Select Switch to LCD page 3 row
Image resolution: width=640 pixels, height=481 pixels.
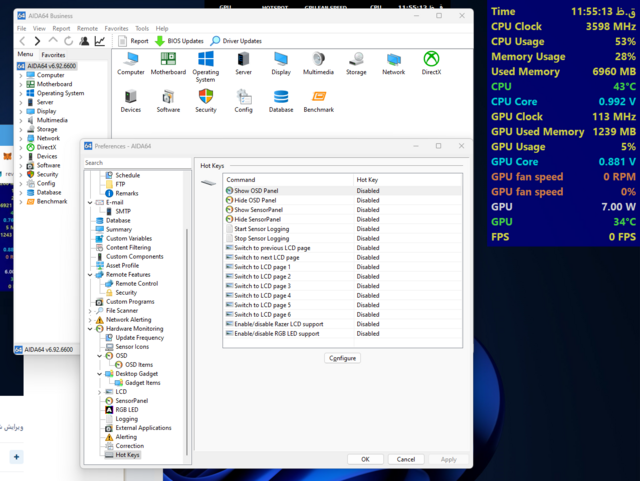pos(342,286)
